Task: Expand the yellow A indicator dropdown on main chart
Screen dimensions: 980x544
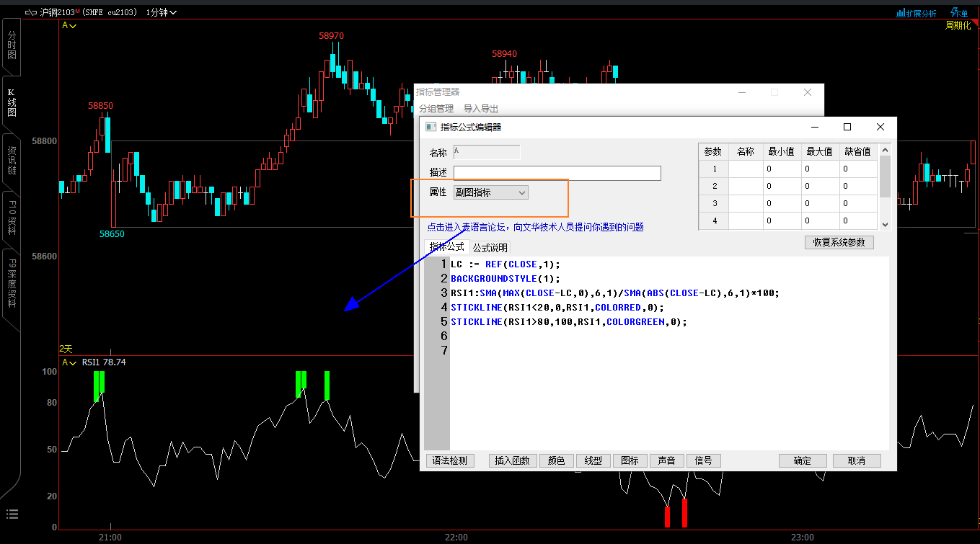Action: 70,25
